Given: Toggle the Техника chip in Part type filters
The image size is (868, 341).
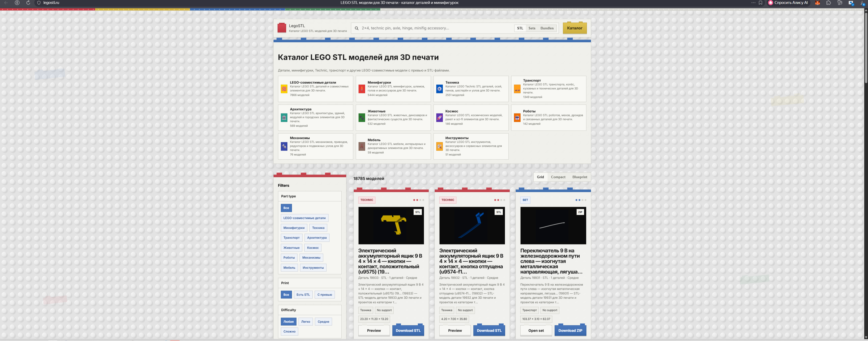Looking at the screenshot, I should tap(318, 228).
